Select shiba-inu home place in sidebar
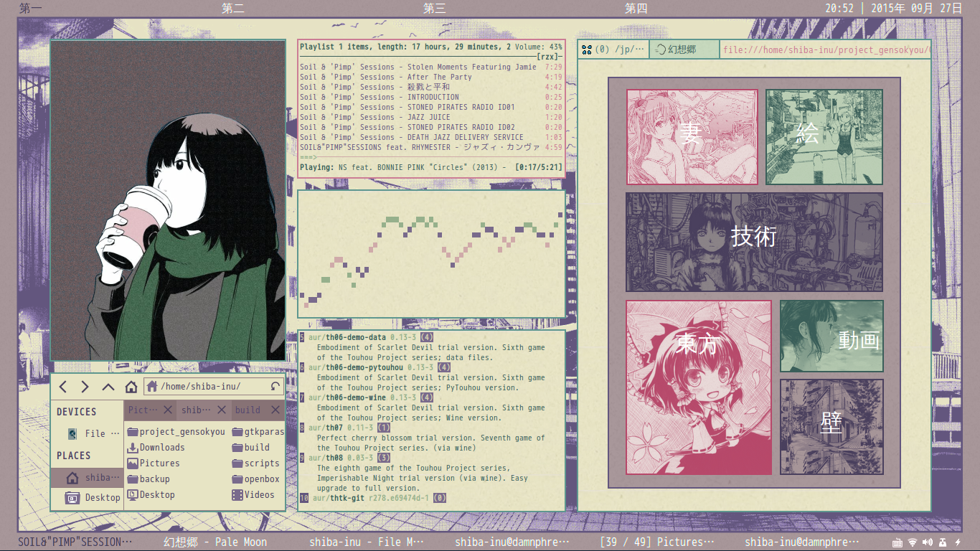Image resolution: width=980 pixels, height=551 pixels. click(87, 478)
